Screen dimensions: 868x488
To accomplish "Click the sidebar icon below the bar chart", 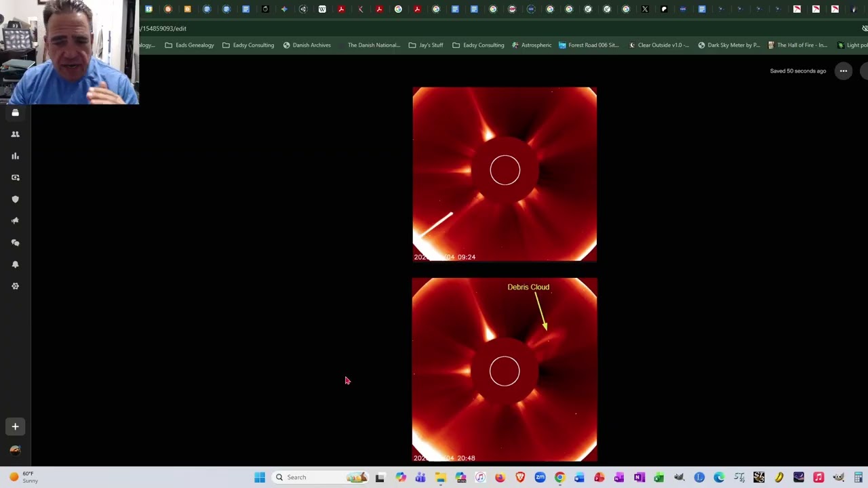I will (15, 178).
